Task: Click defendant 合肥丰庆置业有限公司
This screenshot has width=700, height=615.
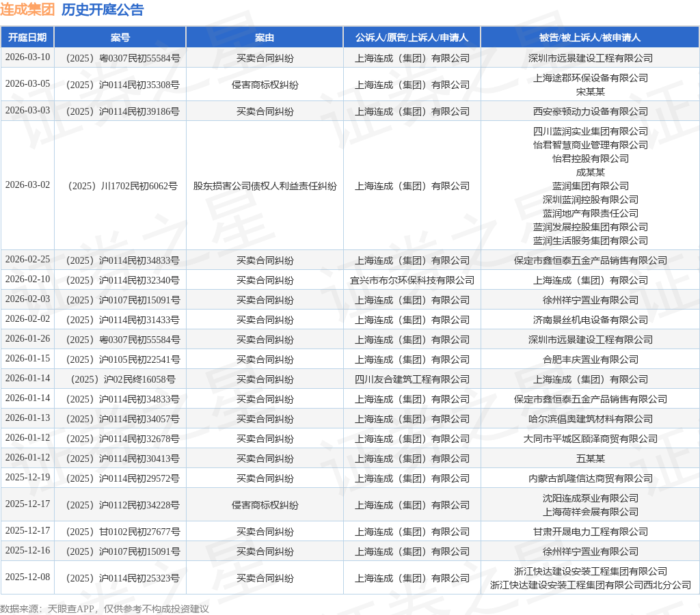Action: [x=590, y=359]
